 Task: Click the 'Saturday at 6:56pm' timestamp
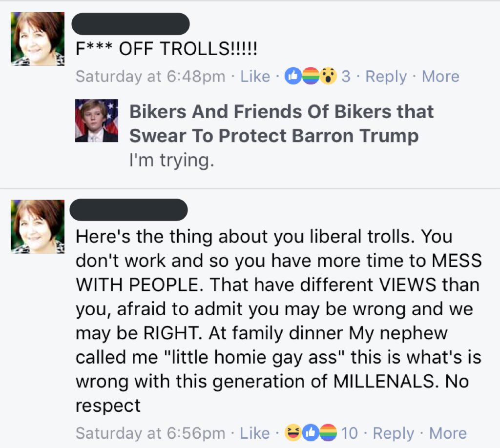point(150,433)
